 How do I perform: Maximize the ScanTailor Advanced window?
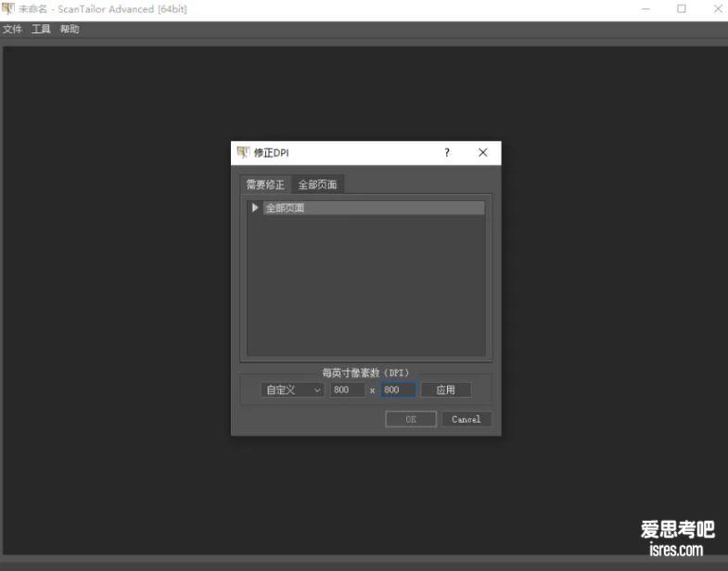(x=681, y=9)
